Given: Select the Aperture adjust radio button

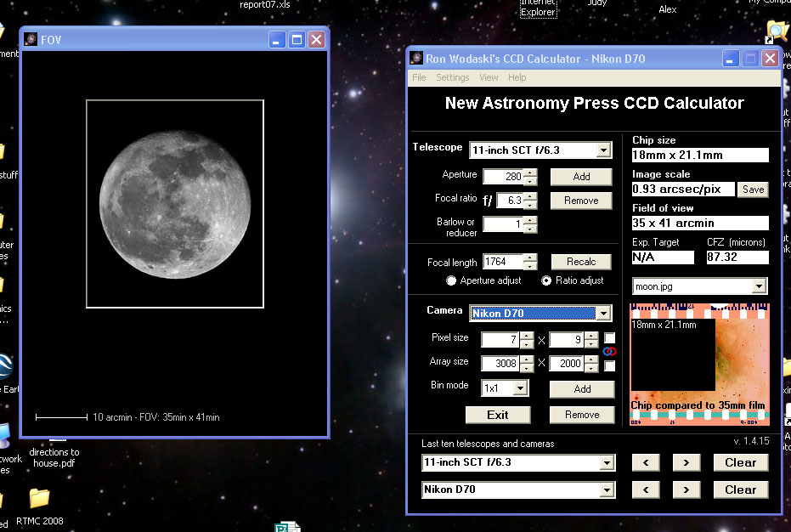Looking at the screenshot, I should (451, 280).
